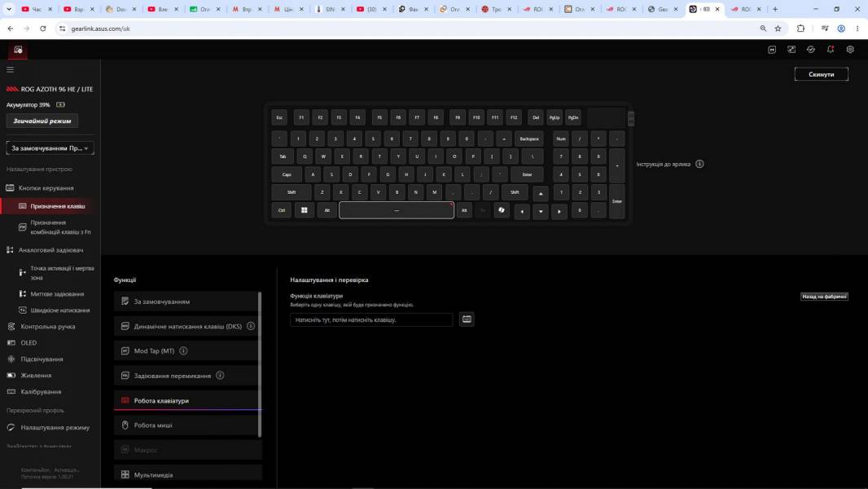Image resolution: width=868 pixels, height=489 pixels.
Task: Click the Натисніть тут key input field
Action: coord(371,319)
